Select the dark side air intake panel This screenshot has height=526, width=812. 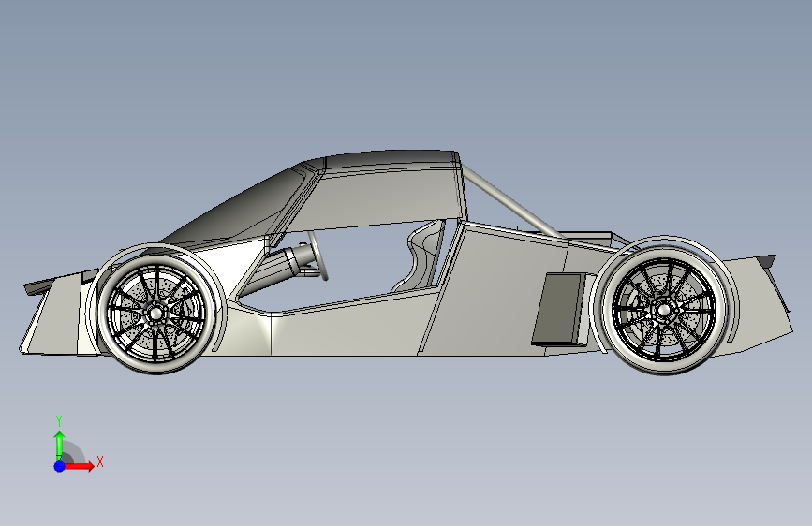tap(557, 309)
